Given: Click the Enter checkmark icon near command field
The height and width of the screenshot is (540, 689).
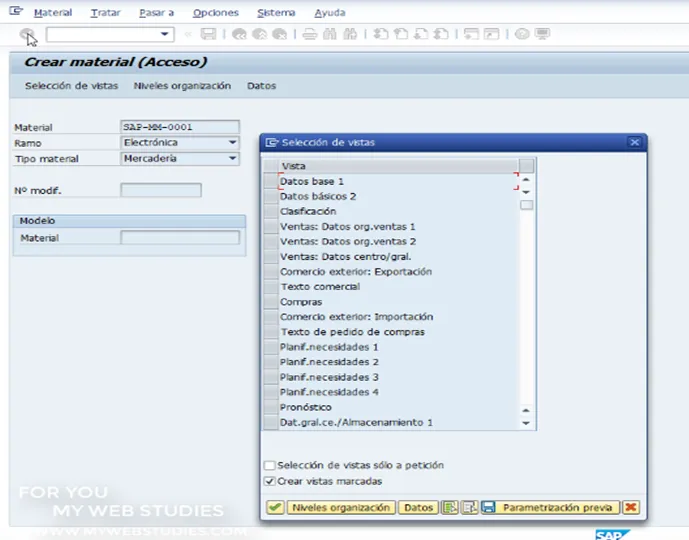Looking at the screenshot, I should (27, 34).
